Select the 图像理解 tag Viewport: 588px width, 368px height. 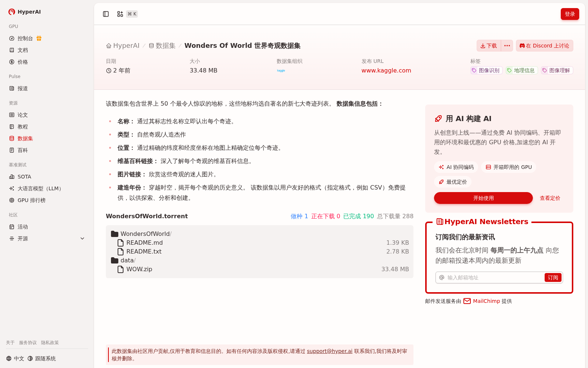point(557,70)
